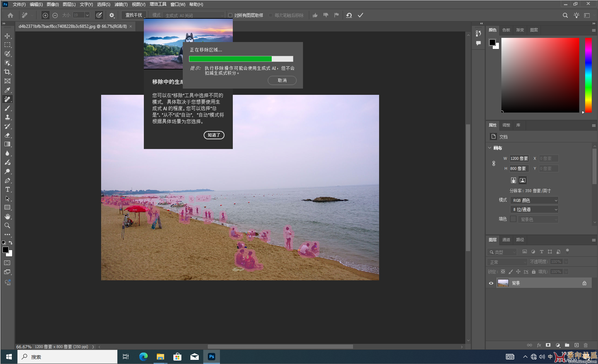Click the thumbs-up feedback icon
The height and width of the screenshot is (364, 598).
coord(315,15)
